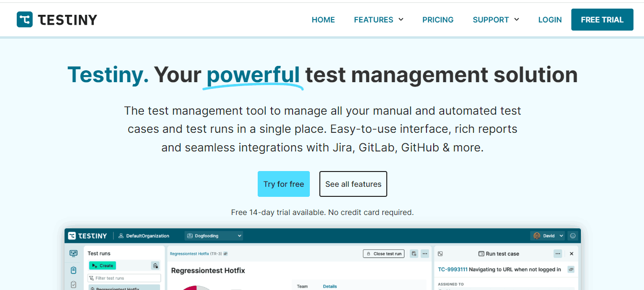Click the copy link icon next to TC-9993111
This screenshot has width=644, height=290.
(571, 269)
